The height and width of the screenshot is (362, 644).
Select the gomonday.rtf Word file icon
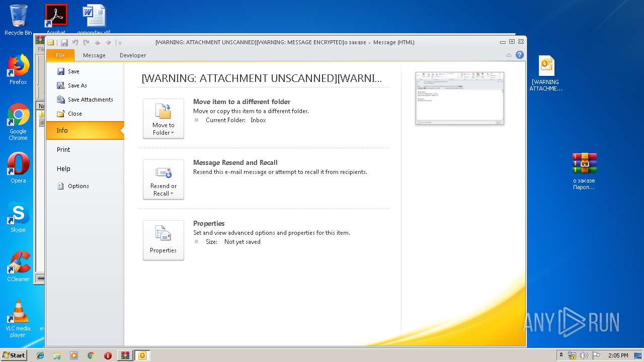pos(94,19)
